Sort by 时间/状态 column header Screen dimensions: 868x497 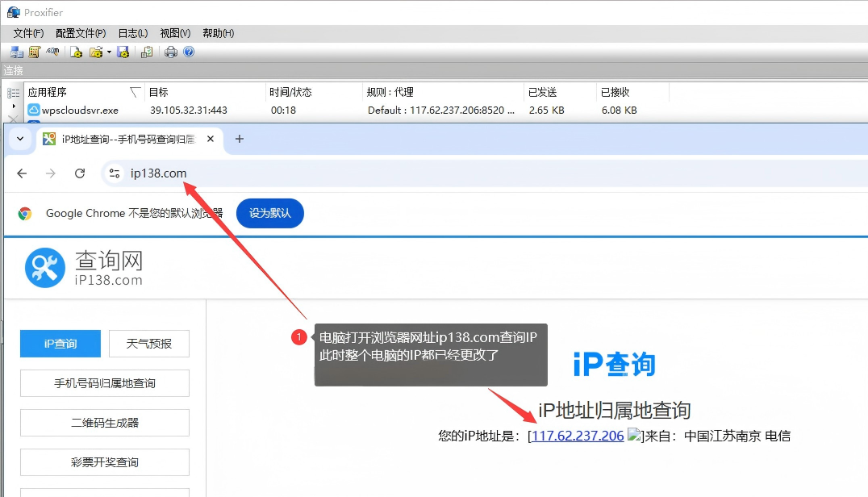314,93
